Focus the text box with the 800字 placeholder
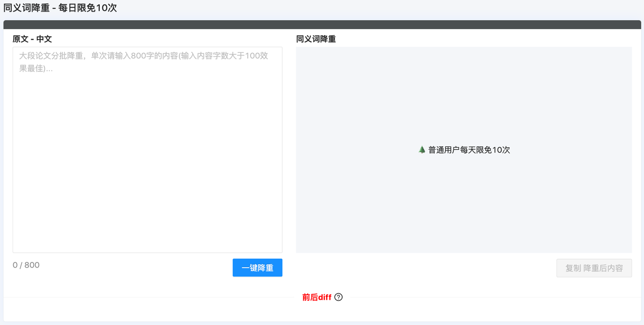This screenshot has width=644, height=325. point(147,151)
